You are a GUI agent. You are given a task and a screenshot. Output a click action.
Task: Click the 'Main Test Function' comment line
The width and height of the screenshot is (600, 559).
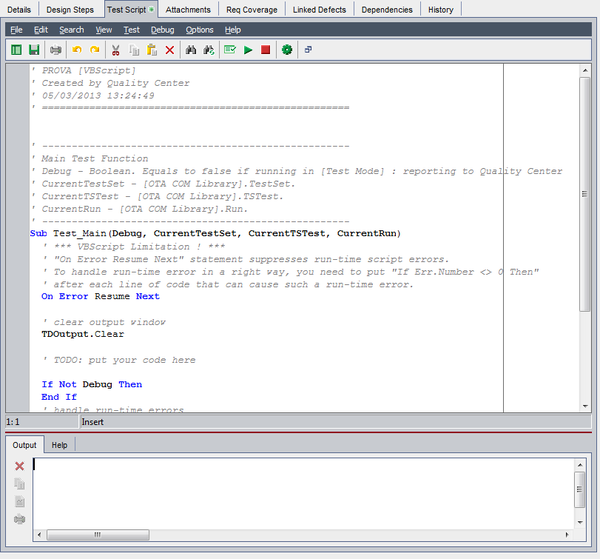click(90, 158)
